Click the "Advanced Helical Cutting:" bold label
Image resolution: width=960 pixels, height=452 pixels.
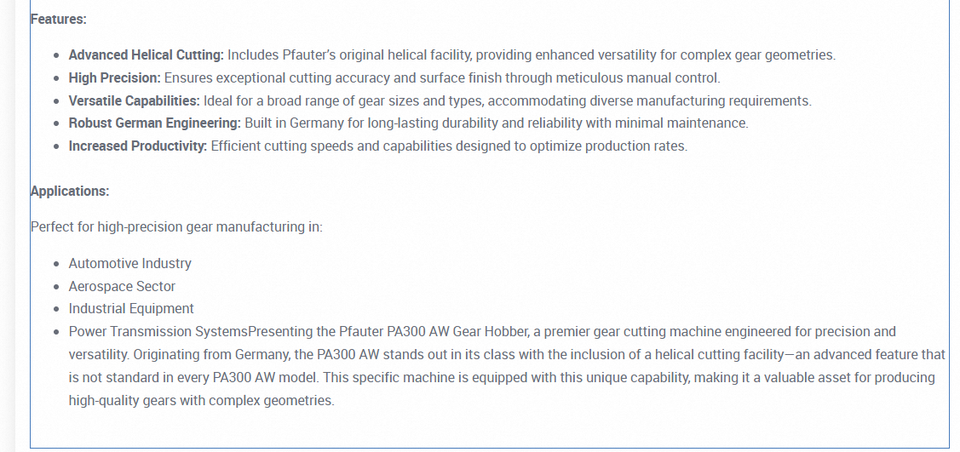coord(146,55)
